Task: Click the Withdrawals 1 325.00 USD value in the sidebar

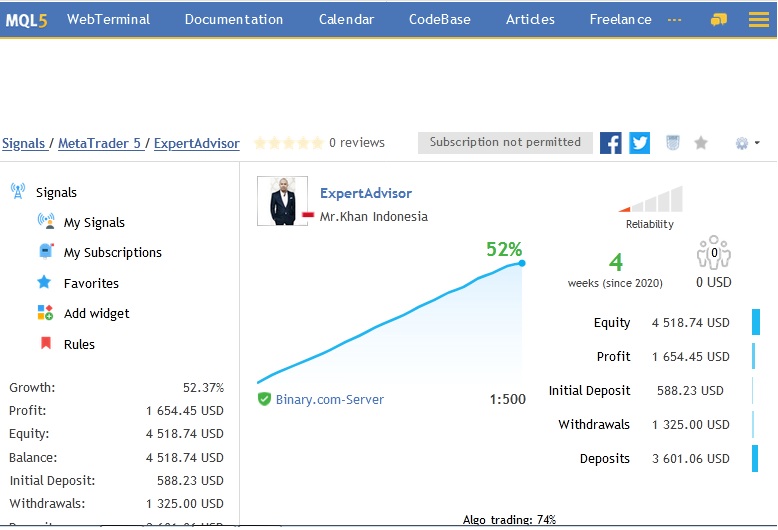Action: pos(185,504)
